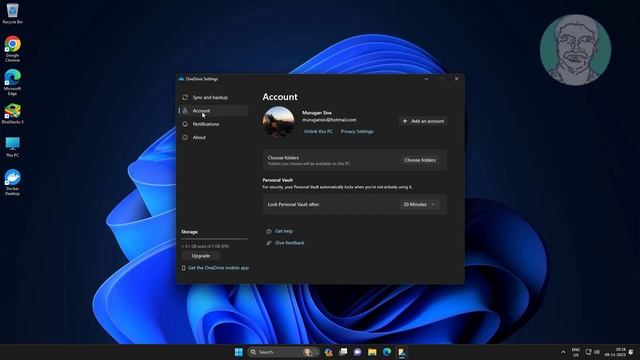This screenshot has width=640, height=360.
Task: Select the This PC desktop icon
Action: (x=12, y=147)
